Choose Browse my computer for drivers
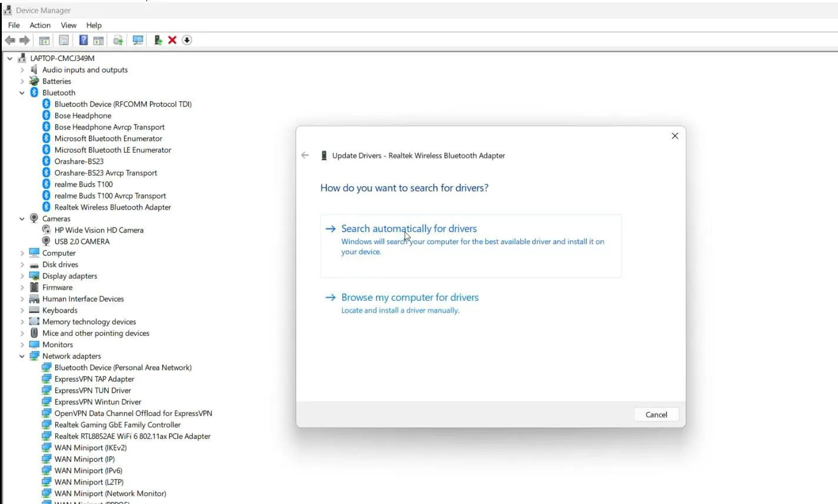 [x=410, y=297]
